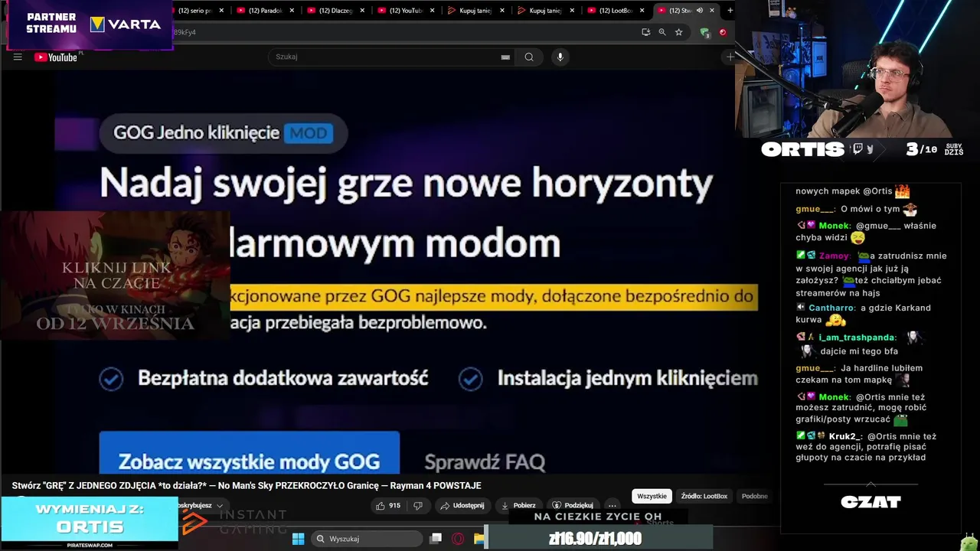Click the YouTube create plus icon
The image size is (980, 551).
pos(729,57)
